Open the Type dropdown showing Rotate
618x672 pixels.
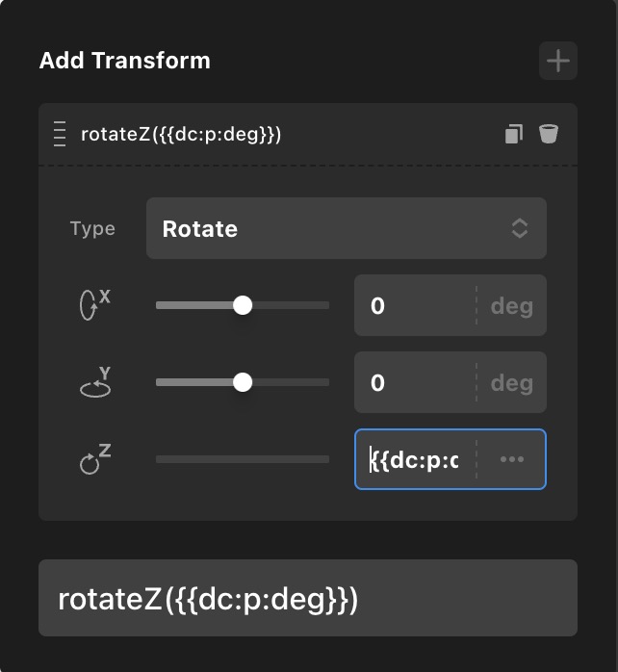pos(347,228)
